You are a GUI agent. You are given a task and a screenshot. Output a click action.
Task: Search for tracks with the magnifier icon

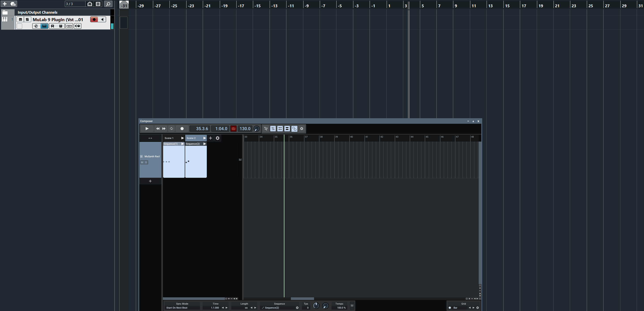pyautogui.click(x=108, y=4)
